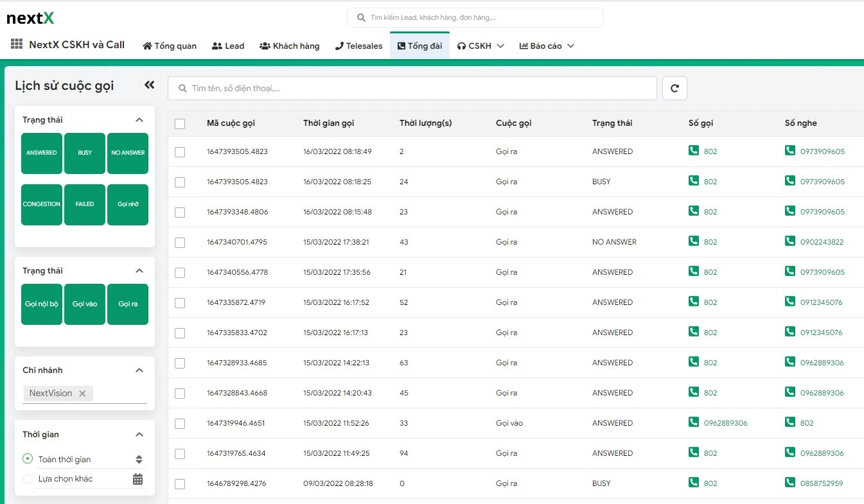Collapse the call history sidebar with double-chevron
Viewport: 864px width, 504px height.
[x=149, y=85]
